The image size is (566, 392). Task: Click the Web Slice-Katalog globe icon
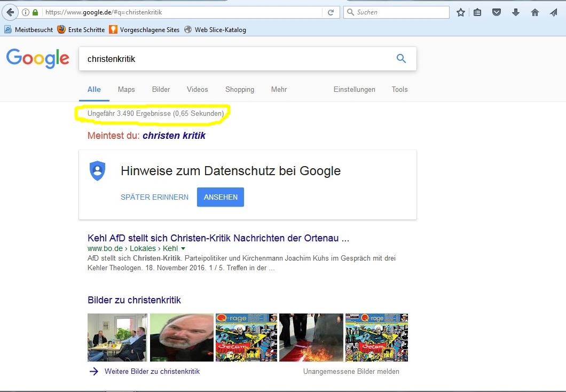coord(188,29)
